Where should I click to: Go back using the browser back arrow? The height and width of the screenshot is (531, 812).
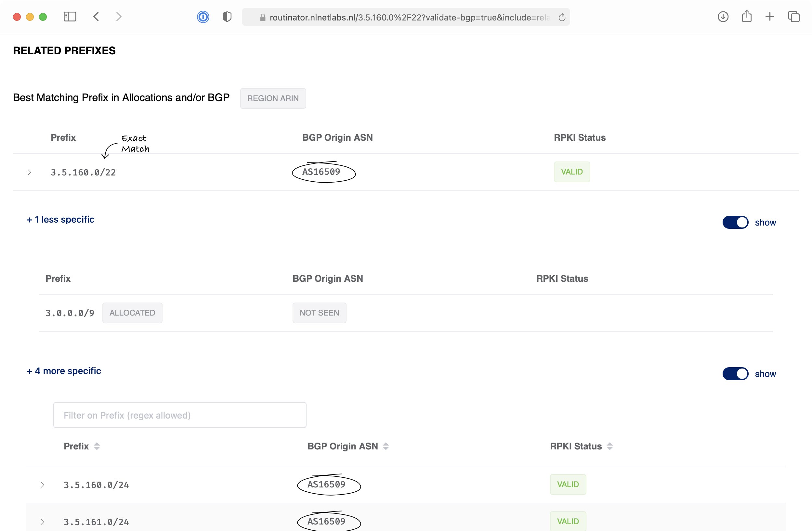coord(96,17)
